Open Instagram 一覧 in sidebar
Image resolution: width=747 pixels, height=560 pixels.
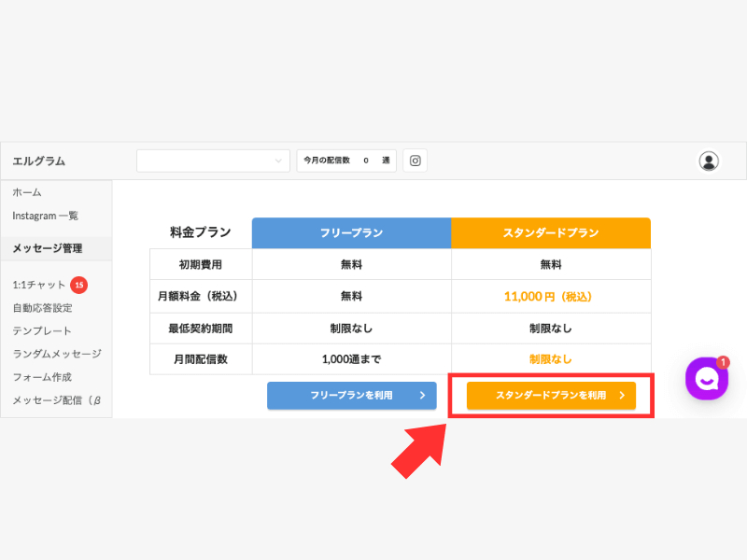pos(45,216)
